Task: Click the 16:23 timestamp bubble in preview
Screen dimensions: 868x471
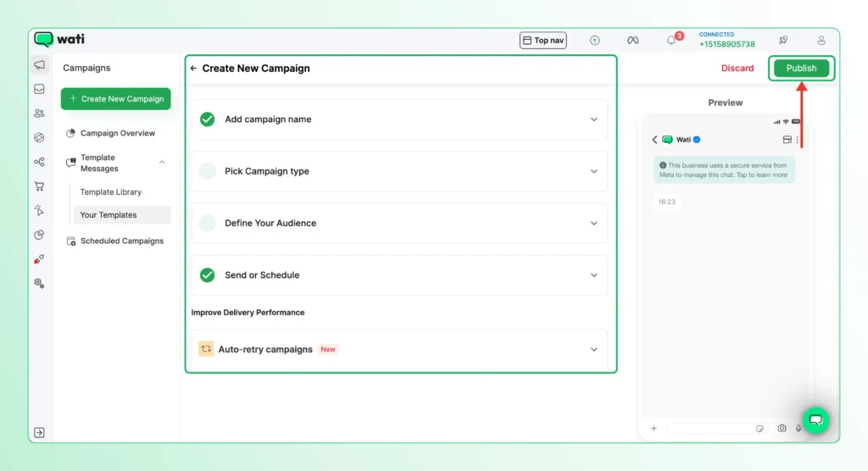Action: [x=666, y=202]
